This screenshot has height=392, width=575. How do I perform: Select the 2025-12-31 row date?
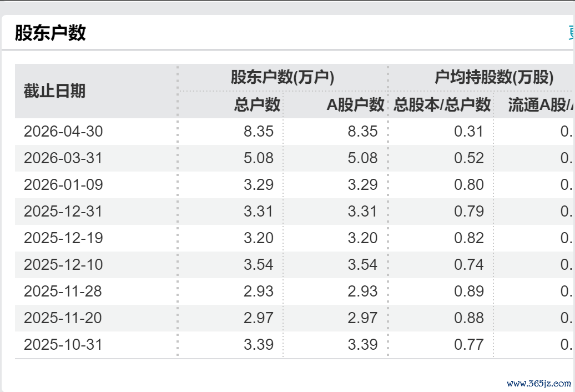tap(63, 211)
